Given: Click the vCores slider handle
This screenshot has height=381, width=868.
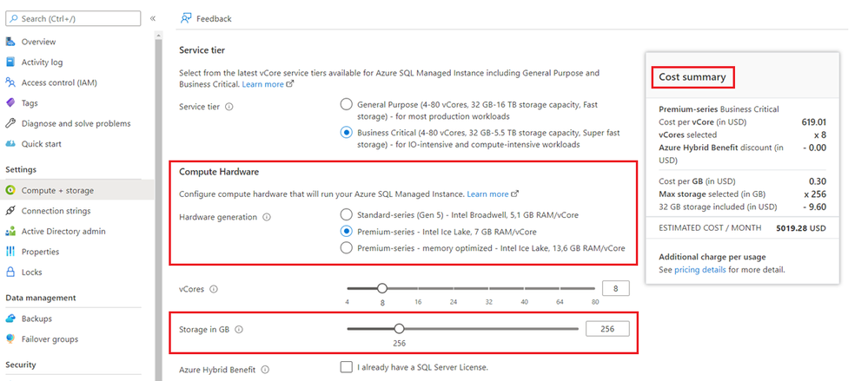Looking at the screenshot, I should coord(382,288).
